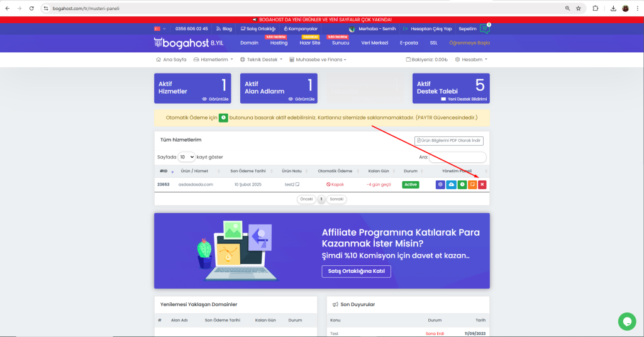
Task: Open the Domain menu item
Action: tap(249, 43)
